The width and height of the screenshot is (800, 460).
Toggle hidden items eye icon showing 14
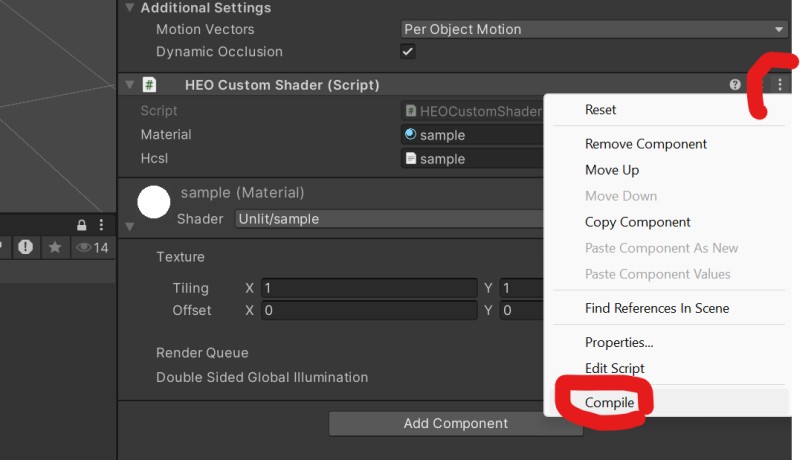(x=92, y=247)
